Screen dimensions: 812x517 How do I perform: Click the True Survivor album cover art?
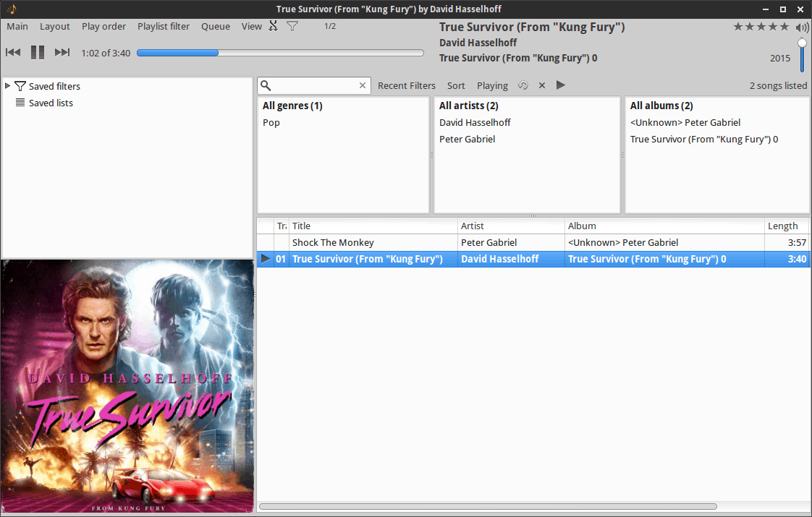coord(127,386)
